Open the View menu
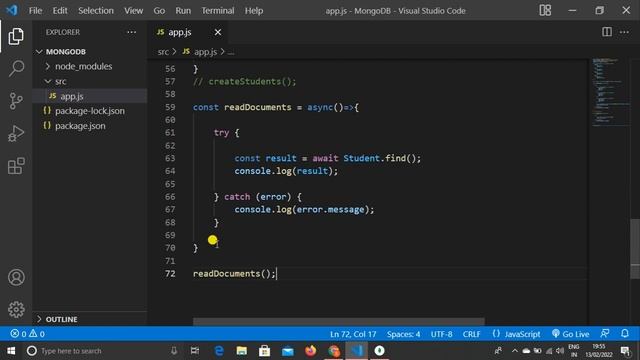This screenshot has width=640, height=360. pyautogui.click(x=133, y=11)
